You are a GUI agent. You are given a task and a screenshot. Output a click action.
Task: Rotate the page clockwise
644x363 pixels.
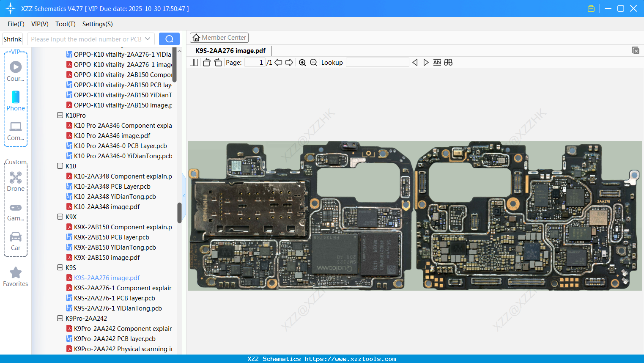pos(218,63)
